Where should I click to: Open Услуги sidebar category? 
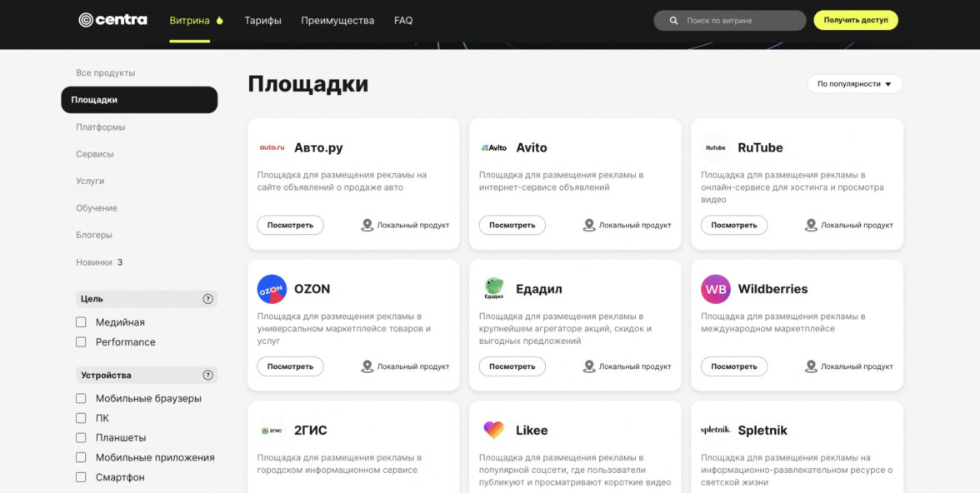pyautogui.click(x=90, y=182)
